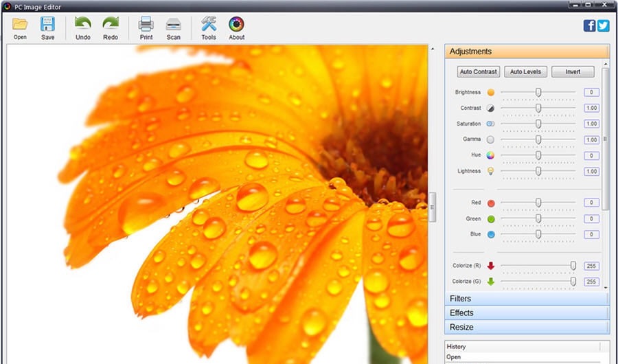Viewport: 618px width, 364px height.
Task: Click the Saturation value field
Action: click(591, 124)
